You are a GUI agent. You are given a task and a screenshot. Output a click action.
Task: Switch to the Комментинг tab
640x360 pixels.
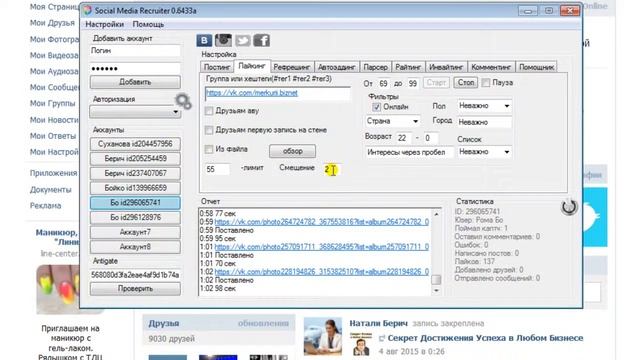coord(491,67)
